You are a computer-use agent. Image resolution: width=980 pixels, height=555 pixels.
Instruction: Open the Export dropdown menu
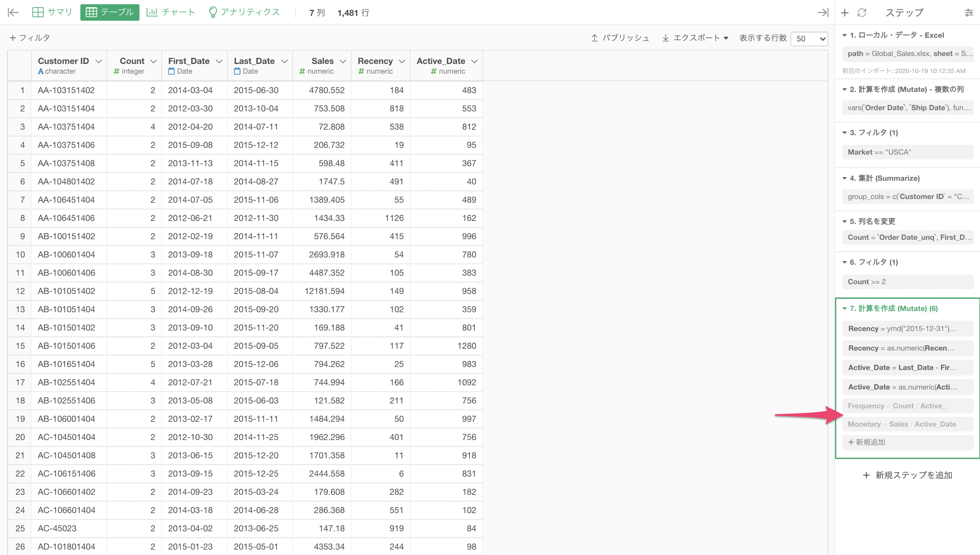[x=696, y=38]
